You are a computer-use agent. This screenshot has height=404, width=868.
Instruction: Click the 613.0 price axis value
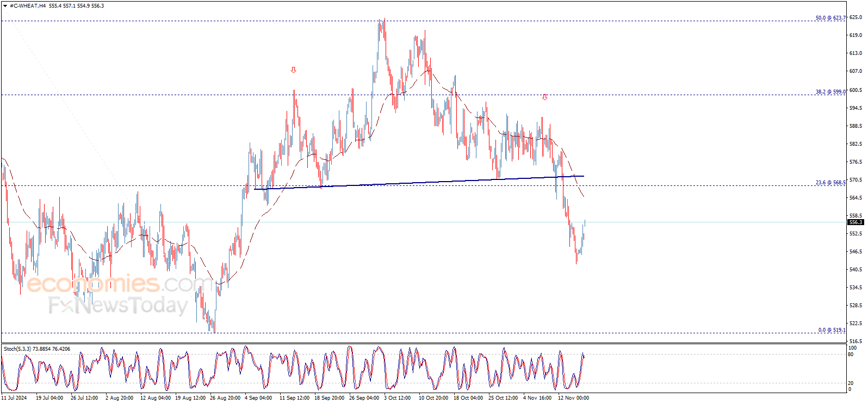pos(855,53)
